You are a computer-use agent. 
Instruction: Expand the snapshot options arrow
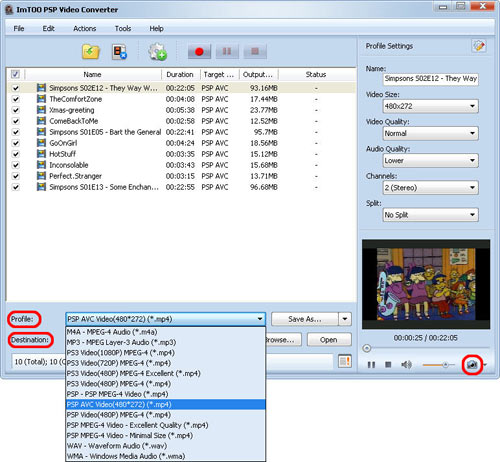tap(485, 365)
